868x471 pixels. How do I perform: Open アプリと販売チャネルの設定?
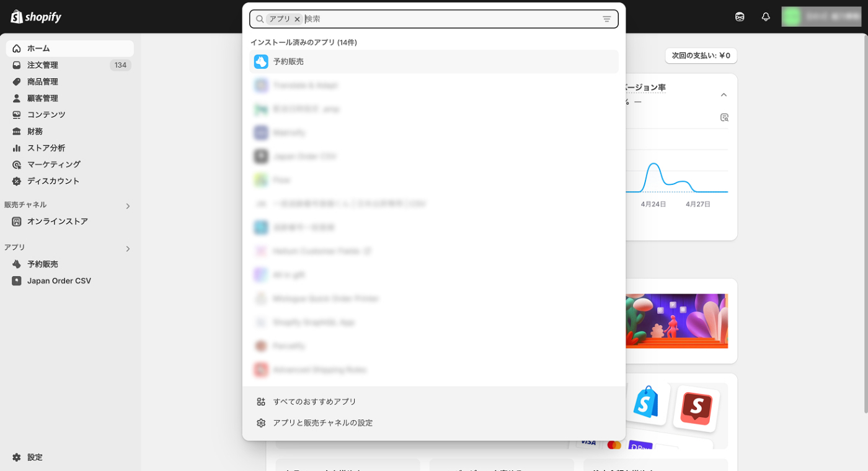coord(434,423)
